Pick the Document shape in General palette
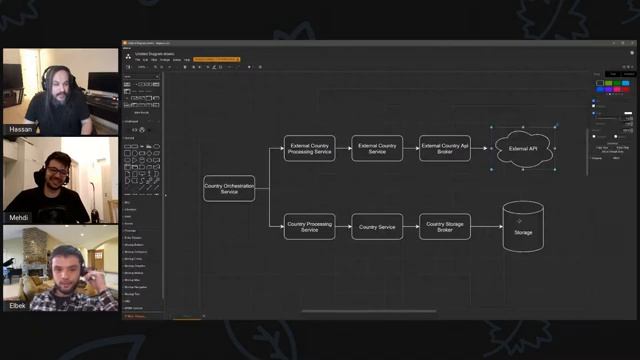Viewport: 640px width, 360px height. 156,160
